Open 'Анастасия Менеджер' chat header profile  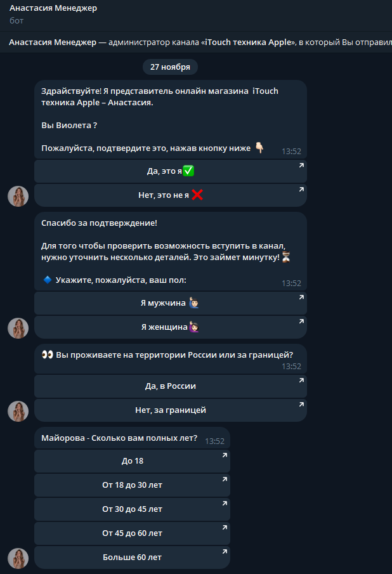pyautogui.click(x=53, y=8)
